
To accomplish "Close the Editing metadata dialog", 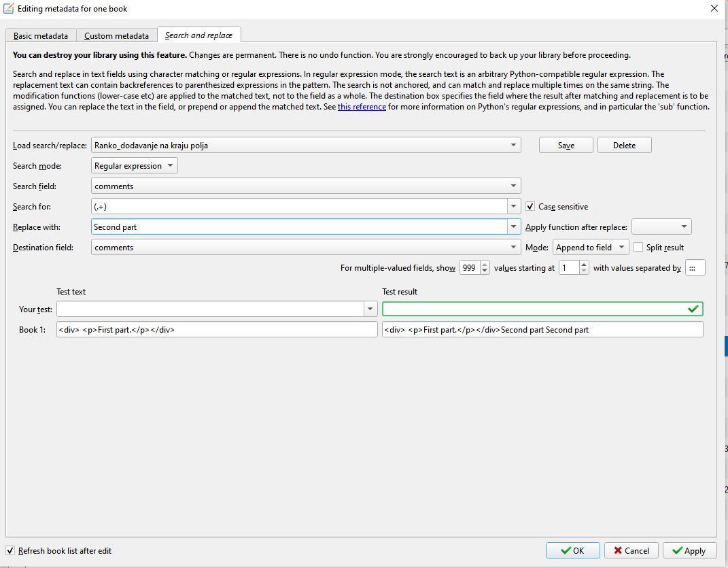I will [x=714, y=9].
